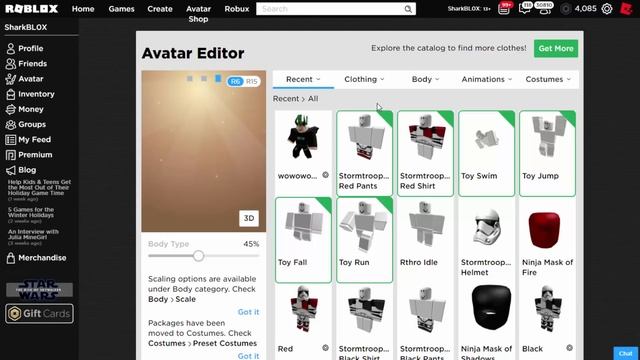Open Robux in top navigation

tap(237, 9)
